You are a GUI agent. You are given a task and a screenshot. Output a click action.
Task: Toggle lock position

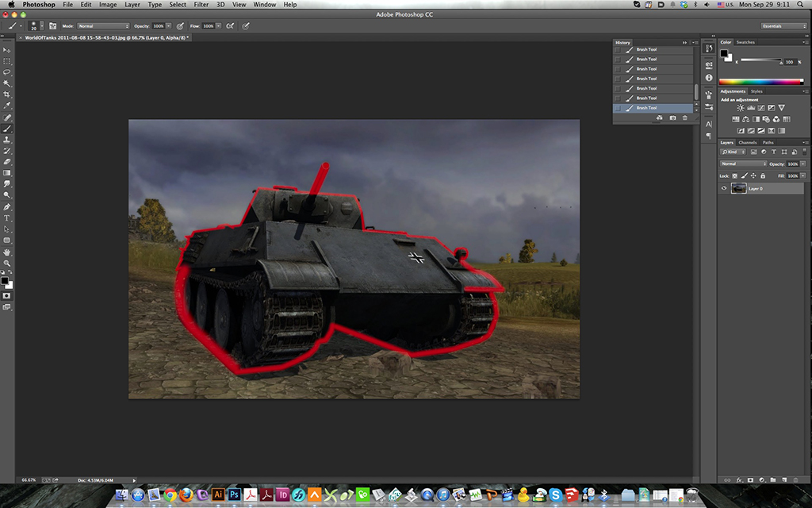(x=753, y=176)
